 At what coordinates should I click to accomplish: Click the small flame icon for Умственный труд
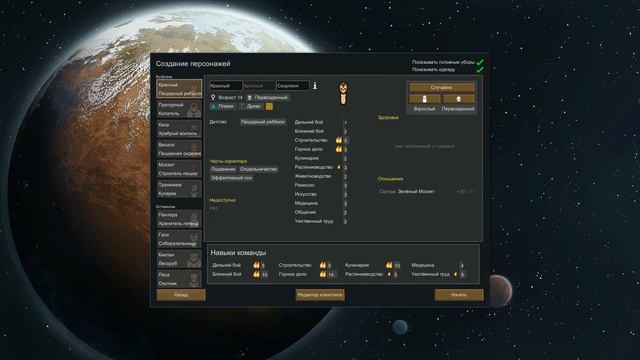click(x=456, y=274)
